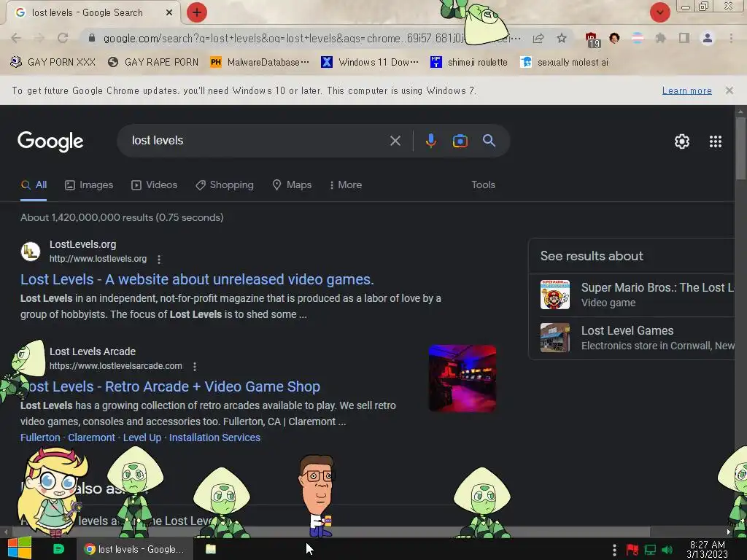The height and width of the screenshot is (560, 747).
Task: Switch to the Videos tab
Action: click(x=155, y=184)
